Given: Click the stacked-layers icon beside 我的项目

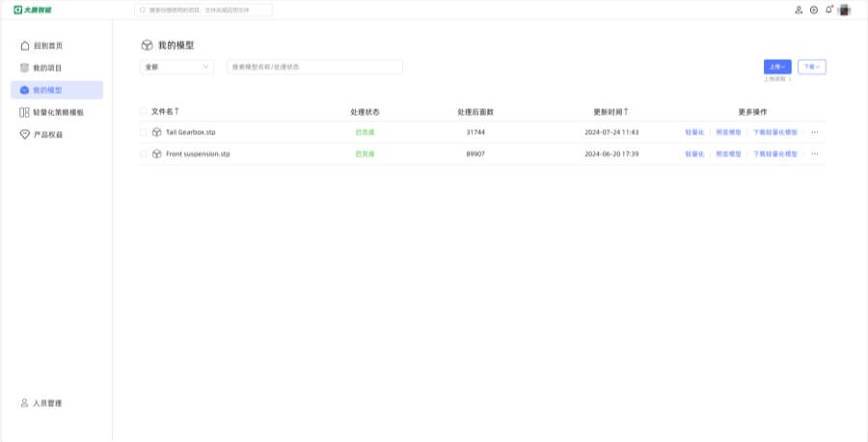Looking at the screenshot, I should [x=24, y=68].
